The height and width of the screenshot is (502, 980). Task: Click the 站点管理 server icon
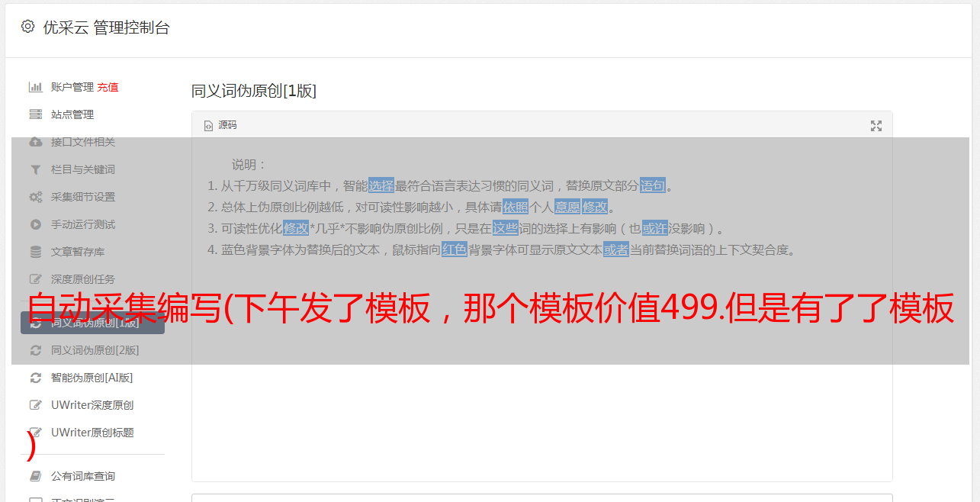[35, 114]
